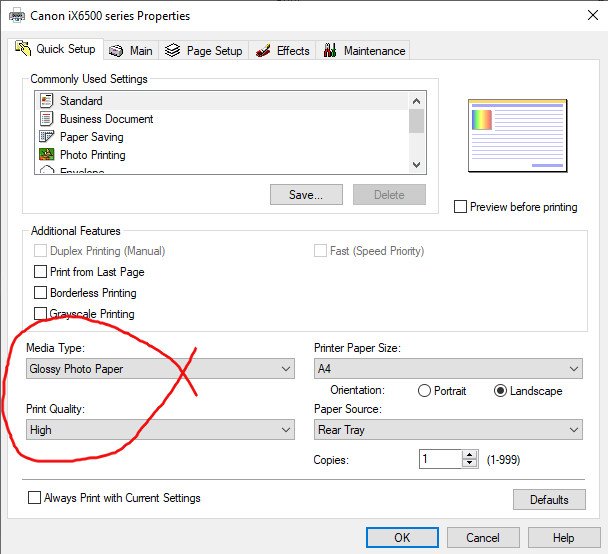This screenshot has width=608, height=554.
Task: Choose Photo Printing setting
Action: [222, 155]
